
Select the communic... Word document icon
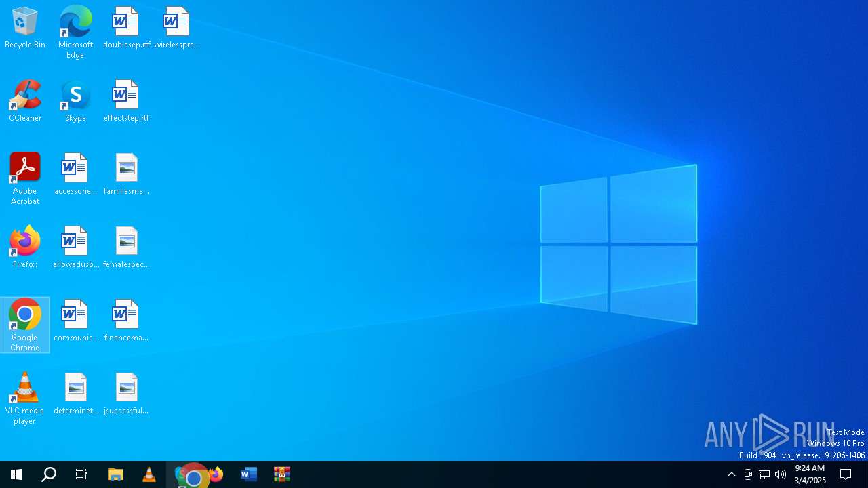(x=75, y=321)
